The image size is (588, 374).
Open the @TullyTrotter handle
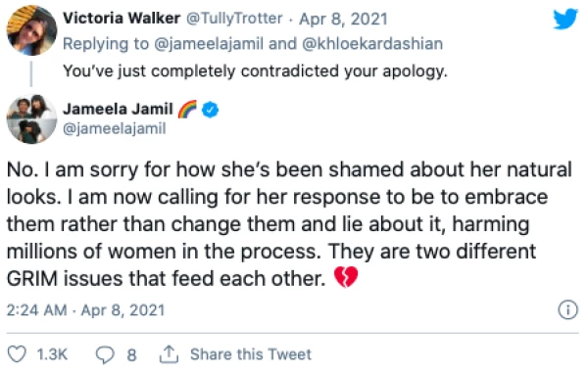[x=234, y=19]
